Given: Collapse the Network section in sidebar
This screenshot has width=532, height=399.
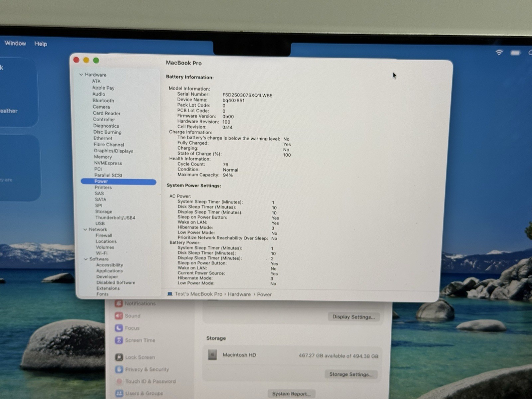Looking at the screenshot, I should (85, 229).
